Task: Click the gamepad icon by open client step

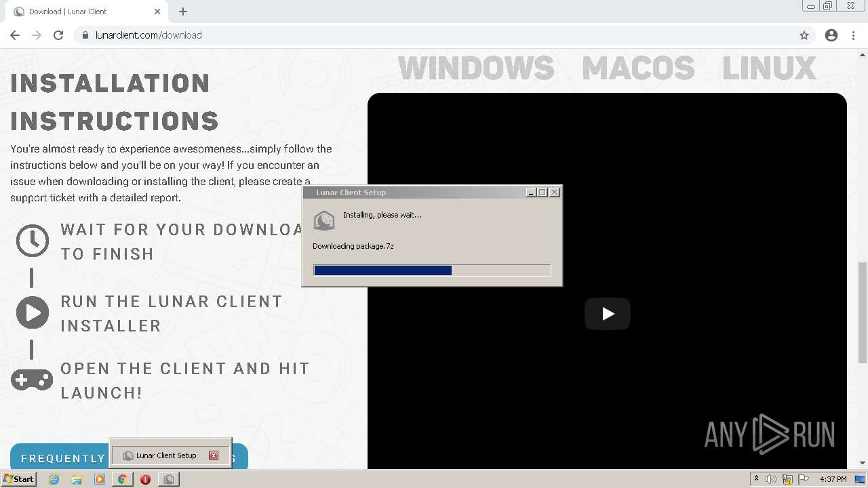Action: tap(32, 380)
